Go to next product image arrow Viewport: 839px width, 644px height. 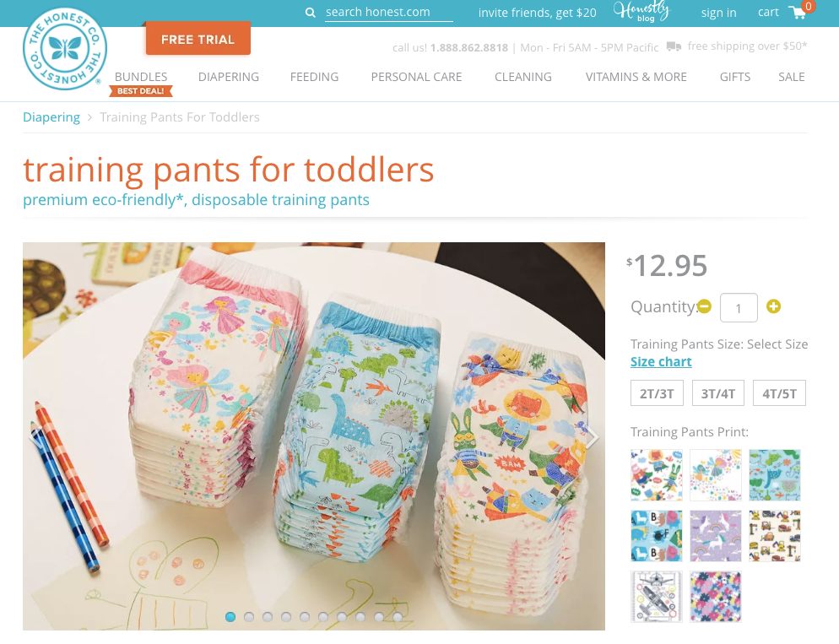coord(591,437)
